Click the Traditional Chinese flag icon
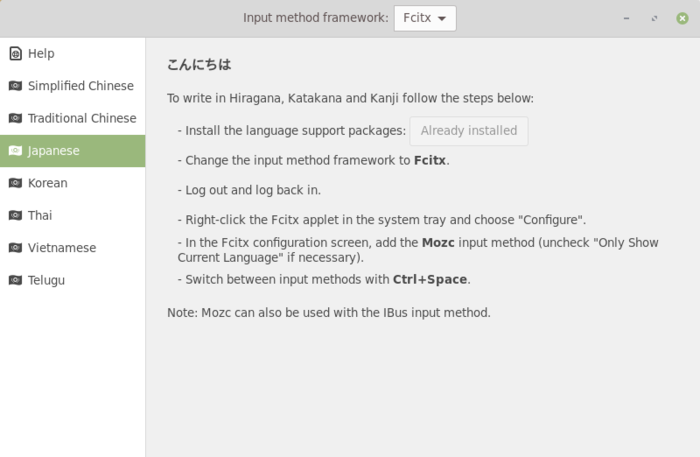Screen dimensions: 700x457 [x=14, y=118]
